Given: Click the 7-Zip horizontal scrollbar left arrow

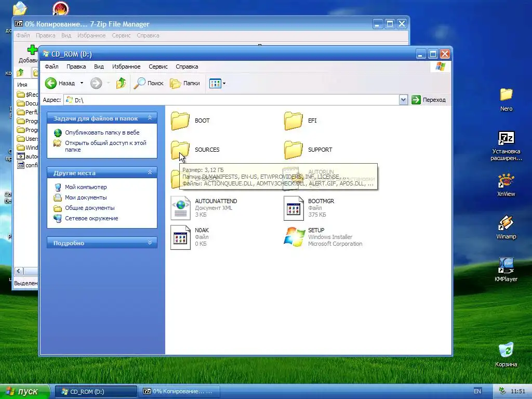Looking at the screenshot, I should coord(19,271).
